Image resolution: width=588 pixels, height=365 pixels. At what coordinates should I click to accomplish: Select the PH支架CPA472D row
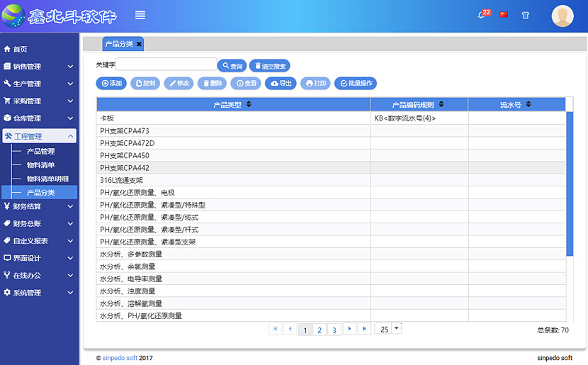point(331,143)
